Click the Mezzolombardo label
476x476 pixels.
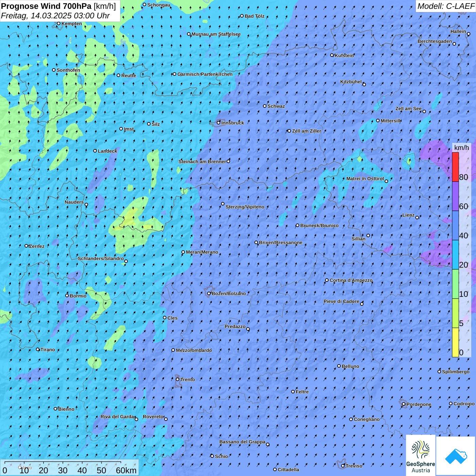click(x=194, y=350)
